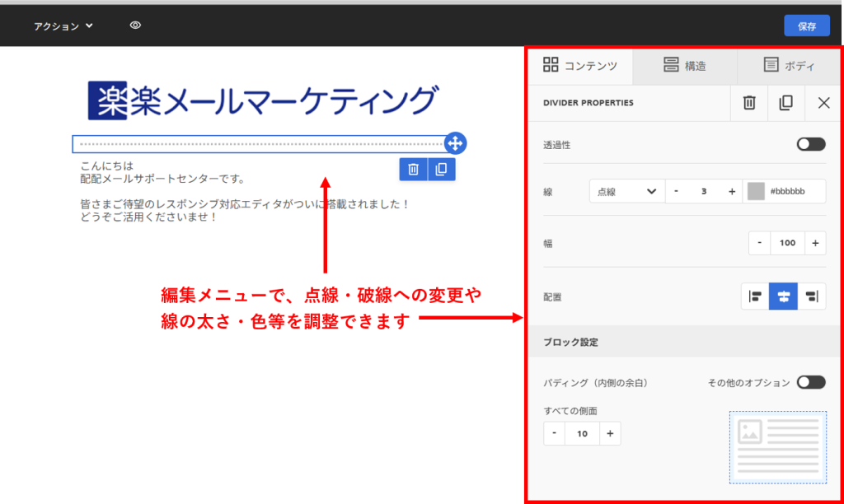Image resolution: width=844 pixels, height=504 pixels.
Task: Toggle the 透過性 switch
Action: pos(811,144)
